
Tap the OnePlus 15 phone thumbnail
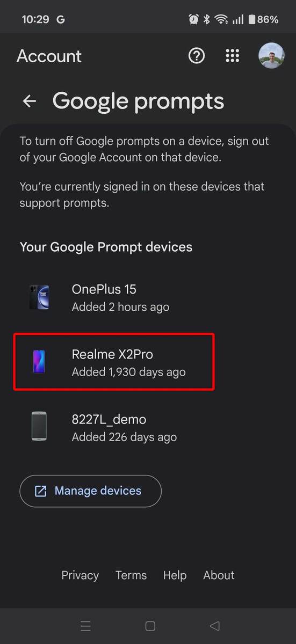pos(39,297)
